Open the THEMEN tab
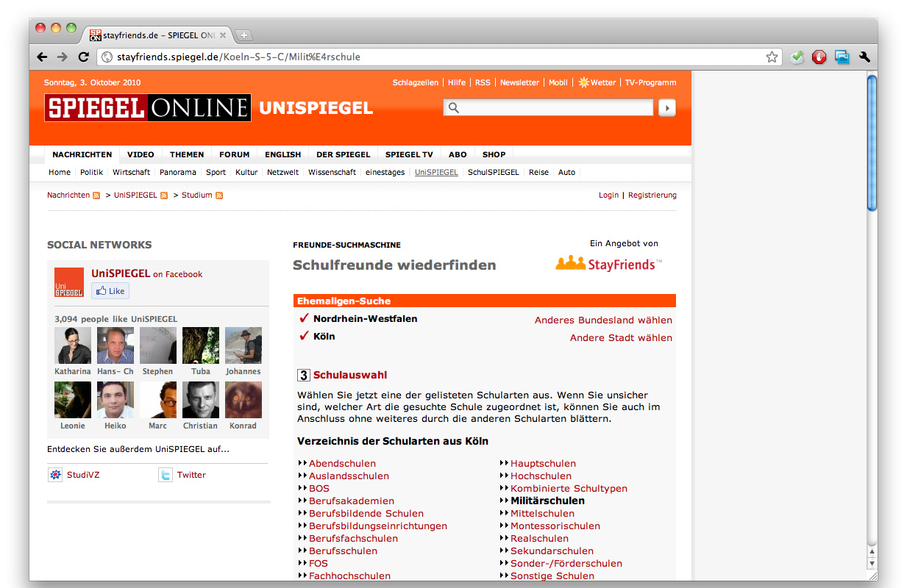Screen dimensions: 907x588 (187, 154)
